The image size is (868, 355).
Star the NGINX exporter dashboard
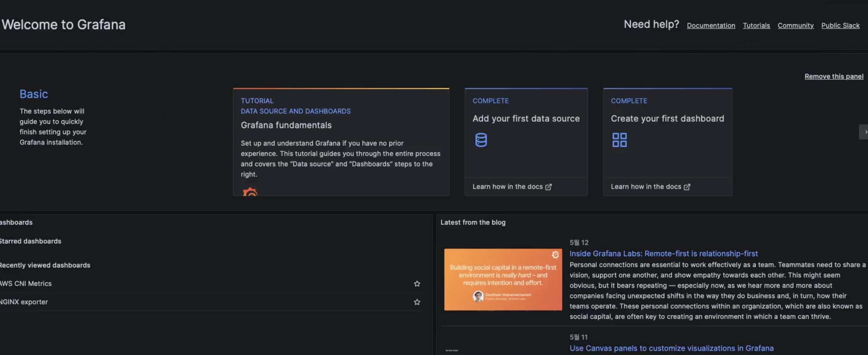click(417, 302)
